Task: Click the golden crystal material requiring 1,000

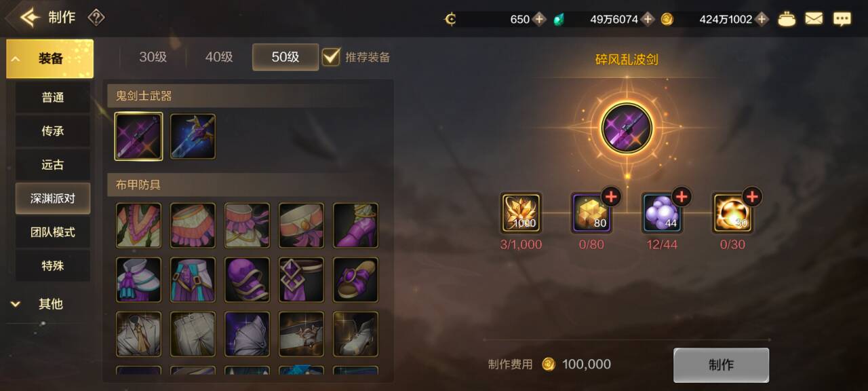Action: pos(521,212)
